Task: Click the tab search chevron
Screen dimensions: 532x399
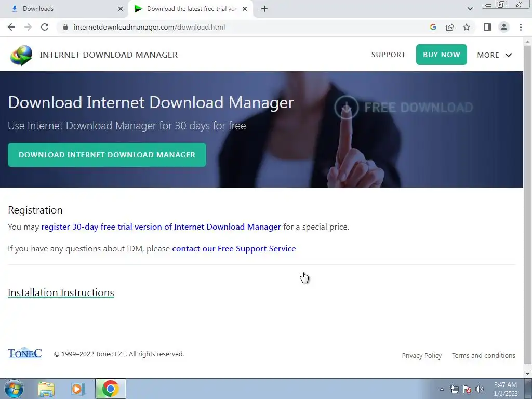Action: point(470,9)
